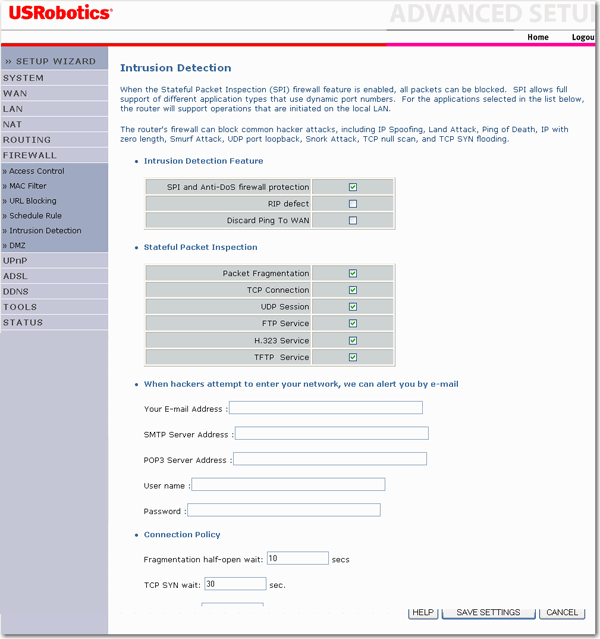Viewport: 600px width, 639px height.
Task: Uncheck the Packet Fragmentation option
Action: [x=353, y=273]
